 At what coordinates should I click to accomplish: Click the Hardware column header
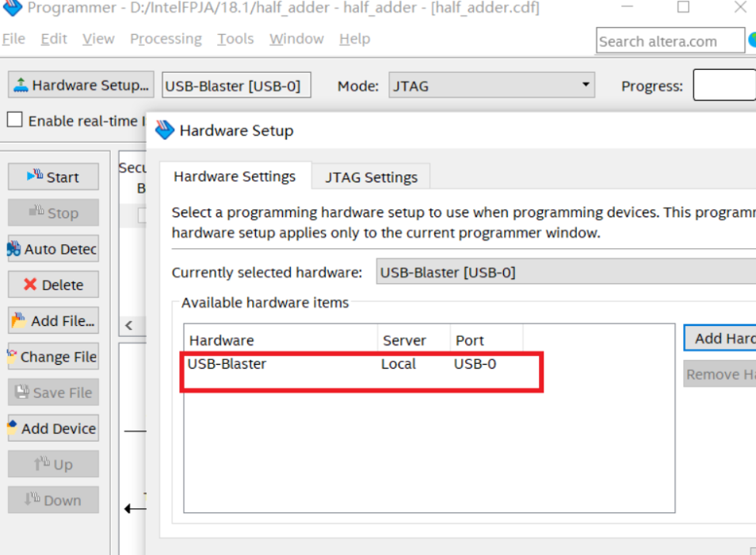(x=281, y=340)
